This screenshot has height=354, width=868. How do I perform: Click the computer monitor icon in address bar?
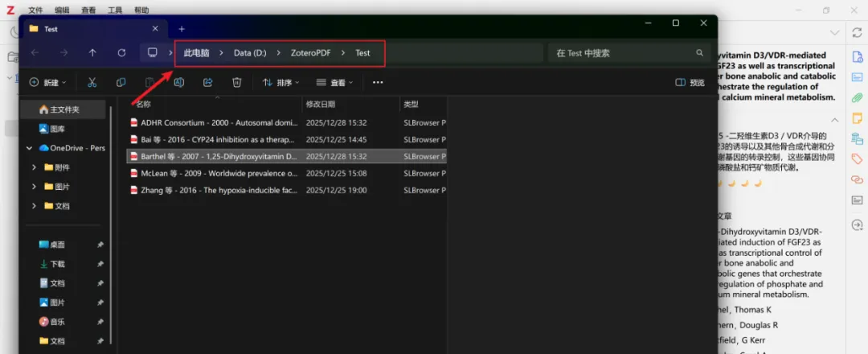152,52
